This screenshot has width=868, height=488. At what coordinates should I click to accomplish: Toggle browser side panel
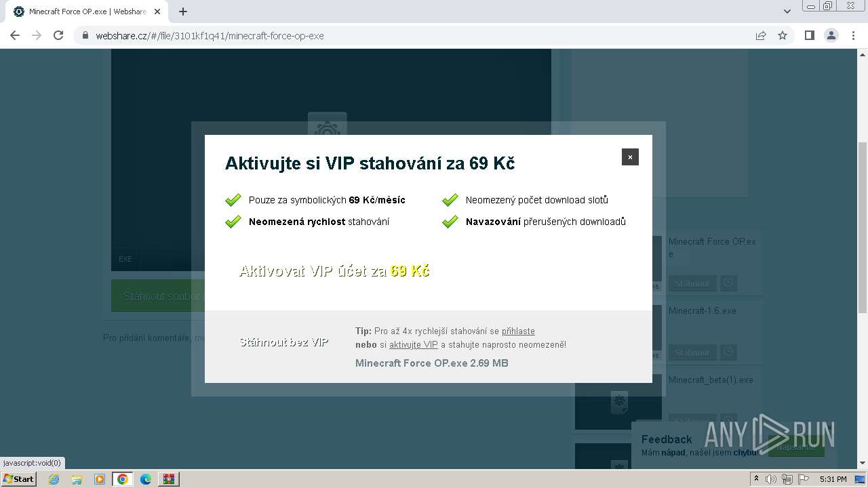click(809, 35)
